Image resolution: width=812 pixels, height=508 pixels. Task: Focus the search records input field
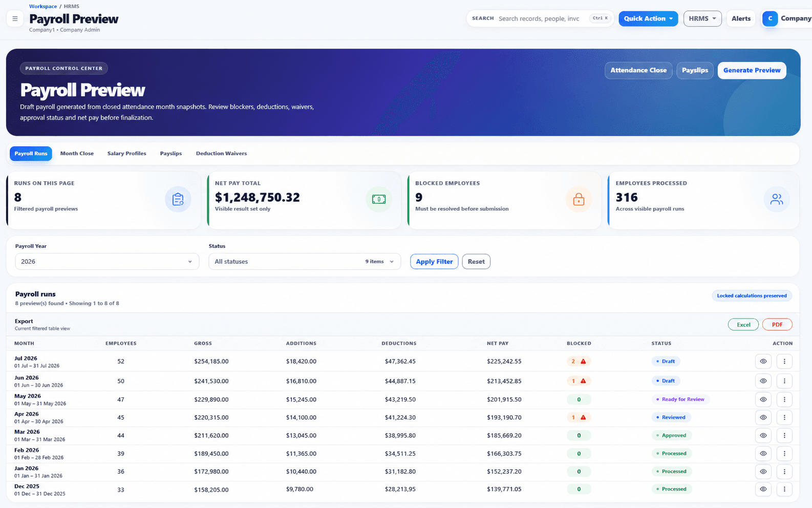(540, 18)
